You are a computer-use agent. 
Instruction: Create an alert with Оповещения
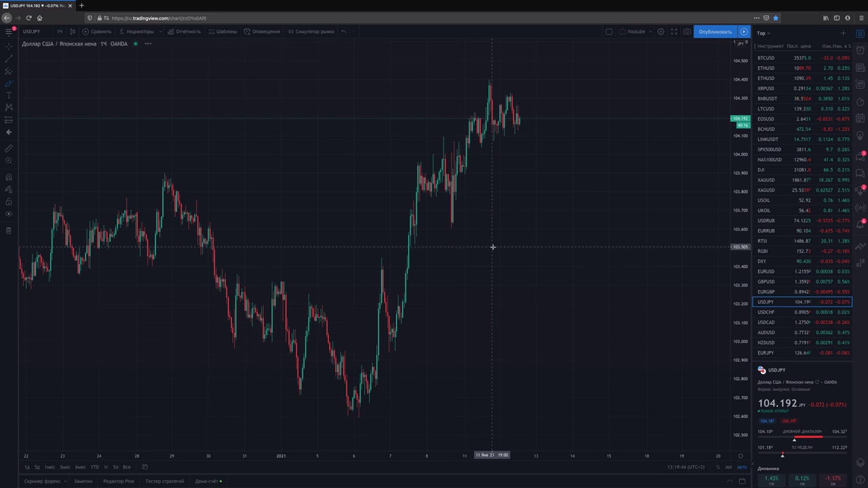pyautogui.click(x=262, y=31)
